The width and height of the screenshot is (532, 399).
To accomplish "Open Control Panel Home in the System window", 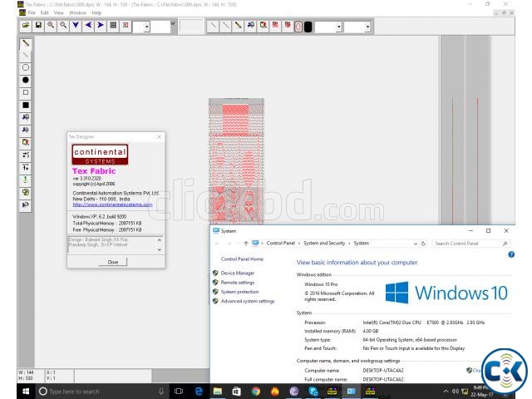I will [x=242, y=259].
